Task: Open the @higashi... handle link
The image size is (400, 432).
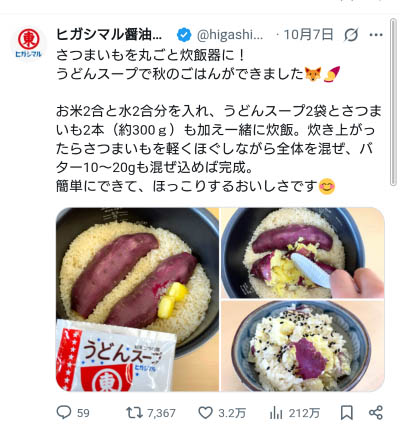Action: tap(230, 35)
